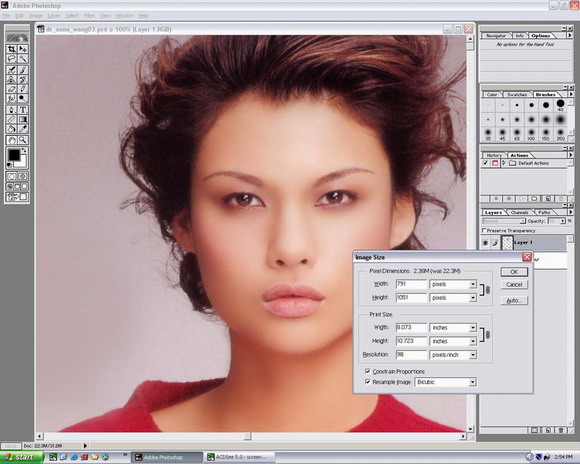The height and width of the screenshot is (464, 580).
Task: Create new layer from Layers panel
Action: (x=548, y=430)
